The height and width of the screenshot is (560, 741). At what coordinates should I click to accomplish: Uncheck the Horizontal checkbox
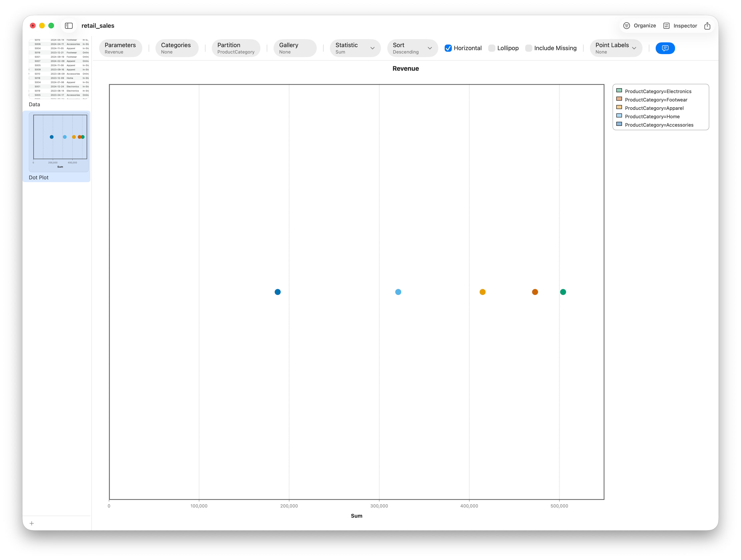click(448, 48)
